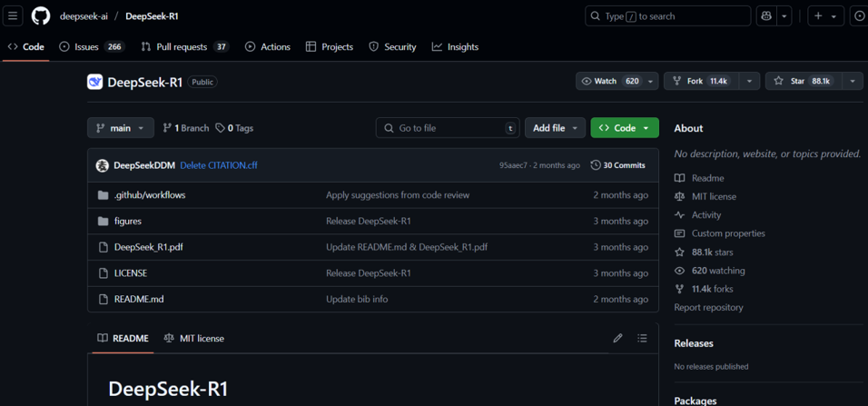
Task: Open the Security tab
Action: (x=392, y=47)
